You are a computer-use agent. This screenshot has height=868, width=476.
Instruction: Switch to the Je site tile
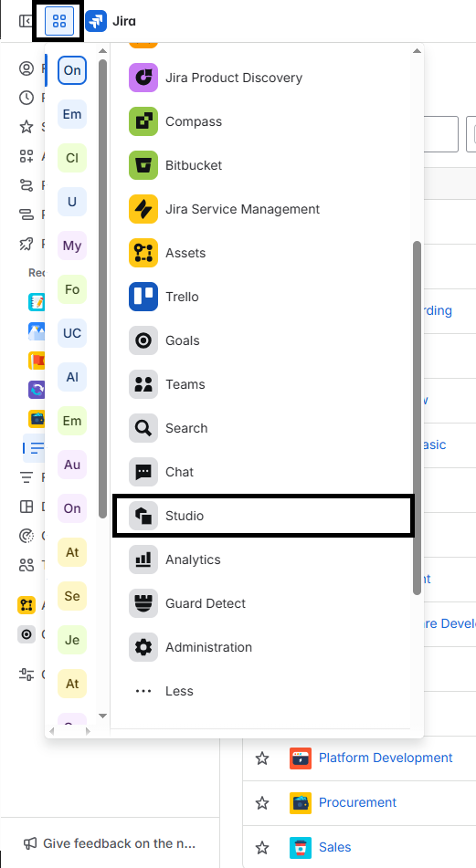pos(72,640)
